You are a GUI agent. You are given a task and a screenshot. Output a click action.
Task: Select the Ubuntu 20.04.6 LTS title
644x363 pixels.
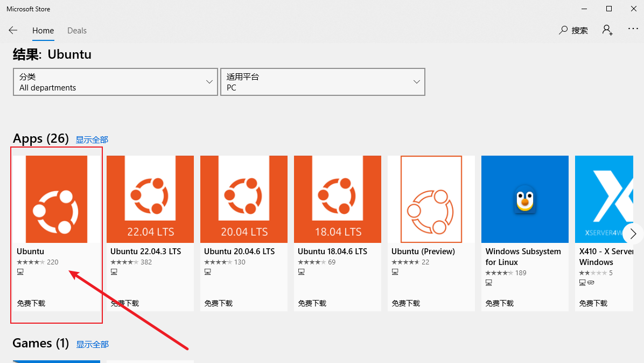click(x=240, y=252)
